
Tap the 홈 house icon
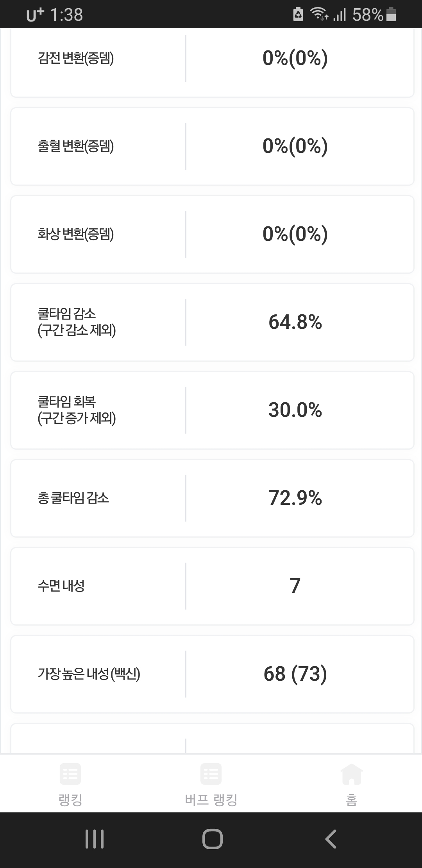click(351, 774)
